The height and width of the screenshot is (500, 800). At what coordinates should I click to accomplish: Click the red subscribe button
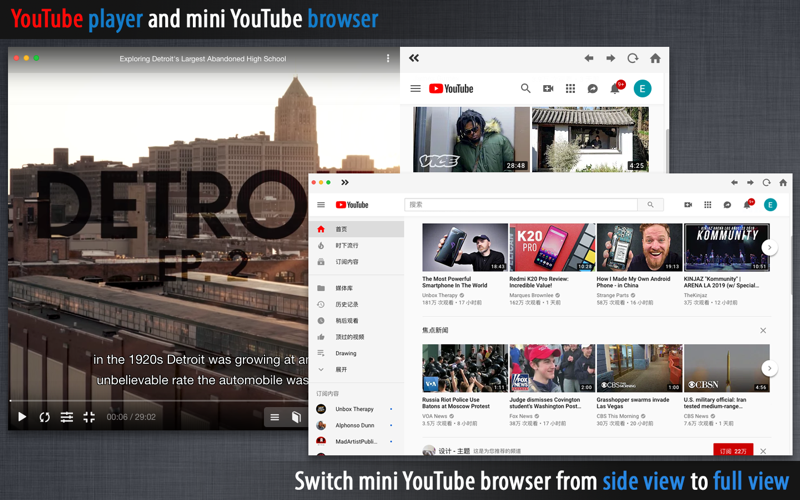(x=733, y=451)
